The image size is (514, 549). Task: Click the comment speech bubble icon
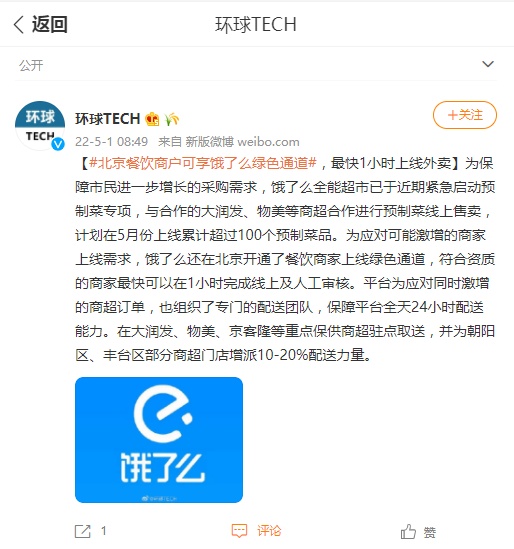pyautogui.click(x=239, y=531)
